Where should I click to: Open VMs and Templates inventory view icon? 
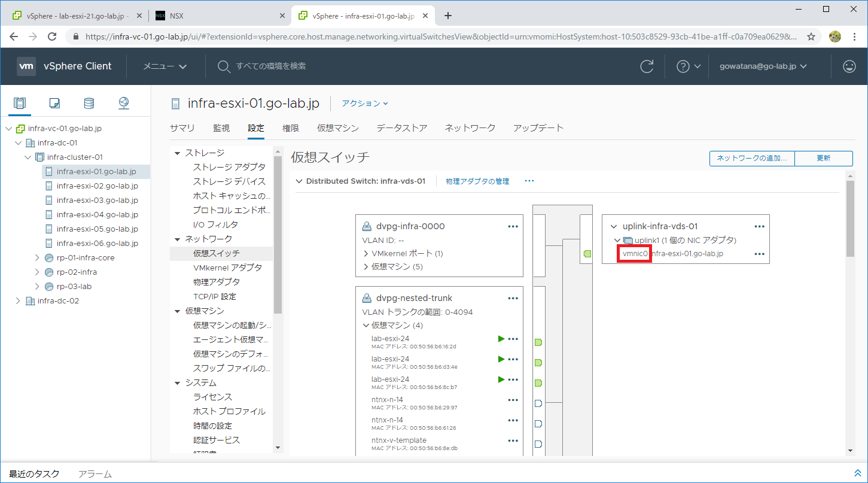coord(54,103)
